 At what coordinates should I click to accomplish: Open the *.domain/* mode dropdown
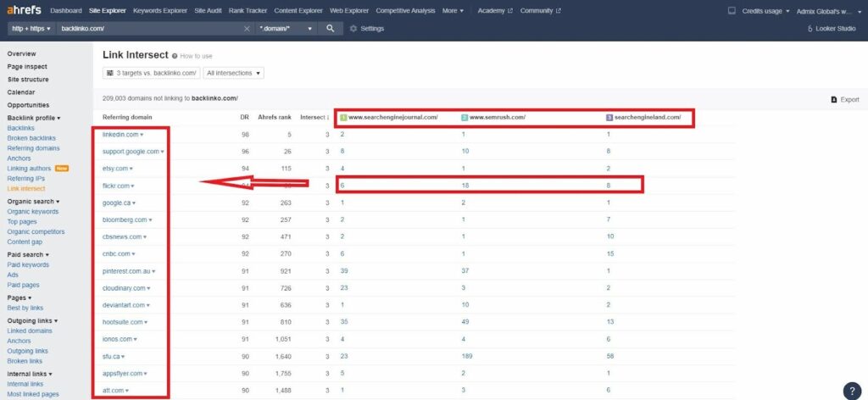(x=286, y=28)
